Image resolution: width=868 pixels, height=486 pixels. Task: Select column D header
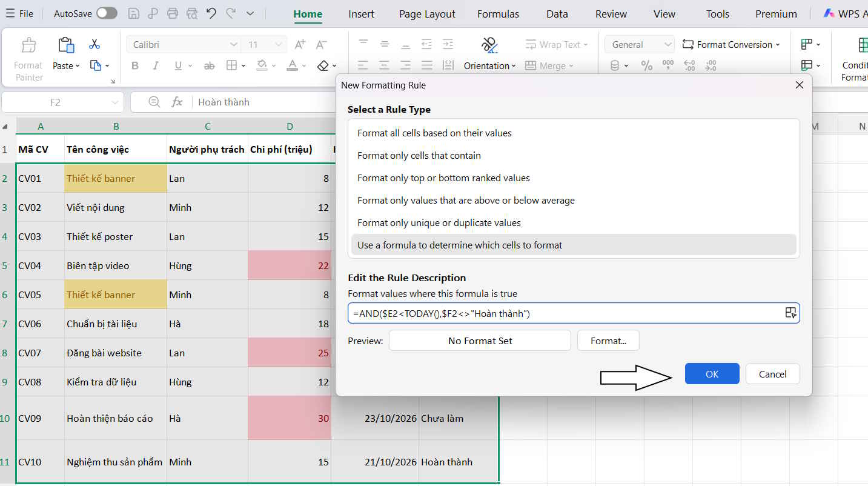pos(290,126)
